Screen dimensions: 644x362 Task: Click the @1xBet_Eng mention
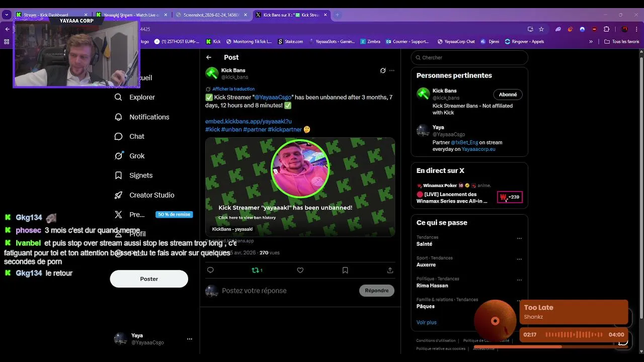464,142
